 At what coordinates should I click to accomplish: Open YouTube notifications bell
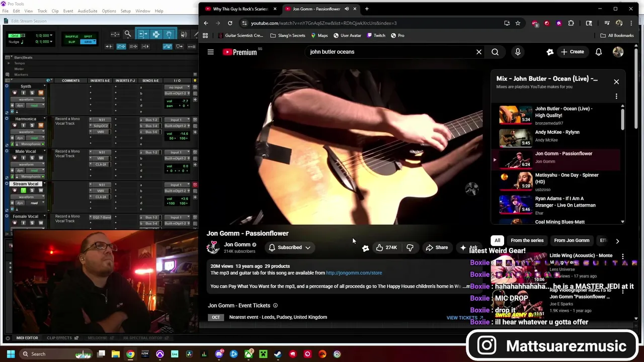[599, 52]
